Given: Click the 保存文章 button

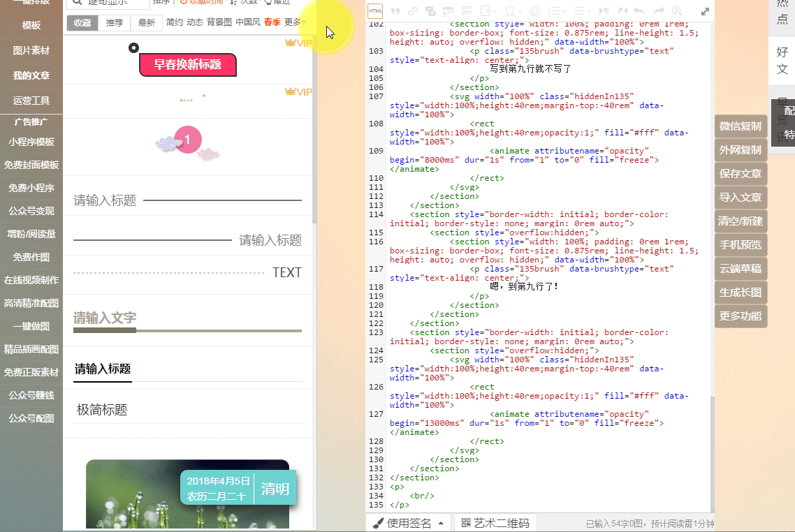Looking at the screenshot, I should [x=741, y=174].
